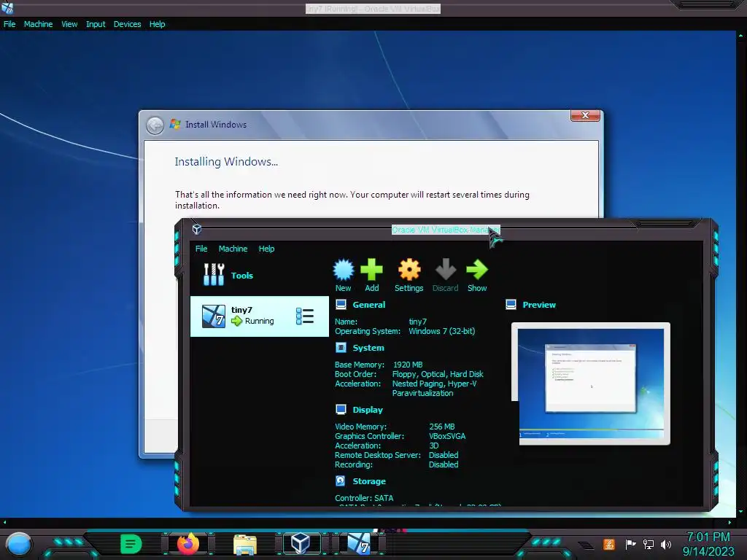
Task: Click the Discard arrow icon
Action: click(446, 270)
